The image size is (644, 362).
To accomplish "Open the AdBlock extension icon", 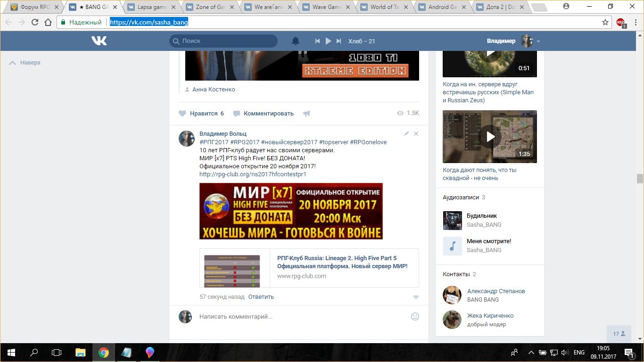I will tap(620, 22).
